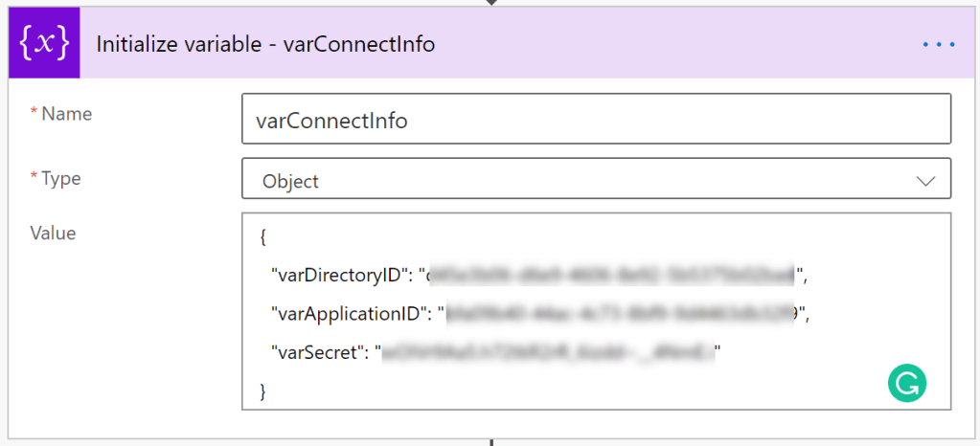Click the purple variable {x} action icon
Screen dimensions: 980x446
coord(43,44)
